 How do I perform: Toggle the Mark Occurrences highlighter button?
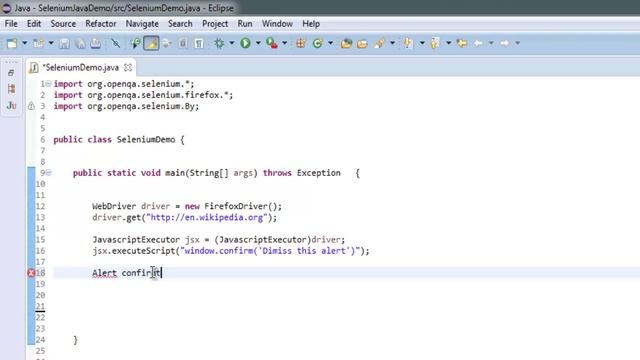click(151, 43)
